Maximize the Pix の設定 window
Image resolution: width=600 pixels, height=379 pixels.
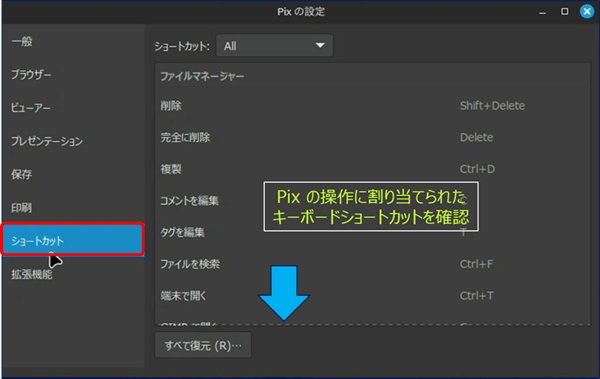coord(564,11)
